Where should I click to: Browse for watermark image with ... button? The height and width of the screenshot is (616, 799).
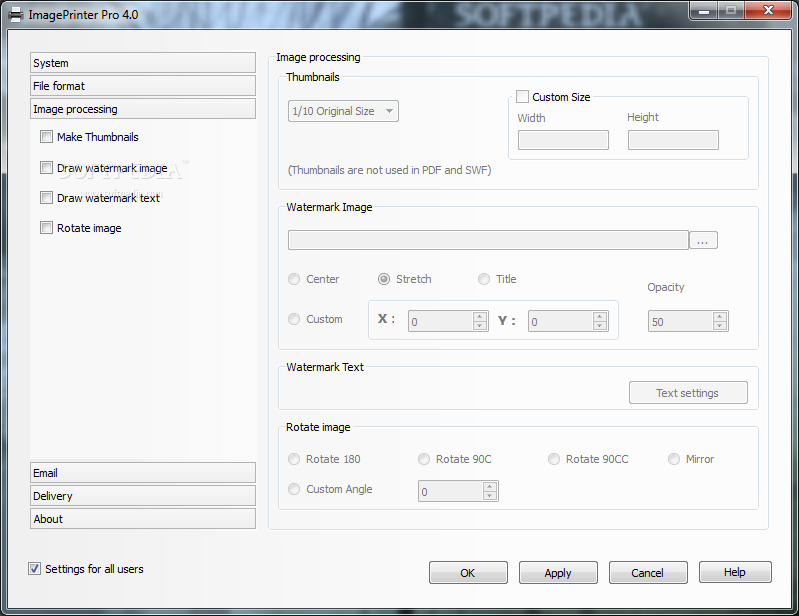pos(703,240)
